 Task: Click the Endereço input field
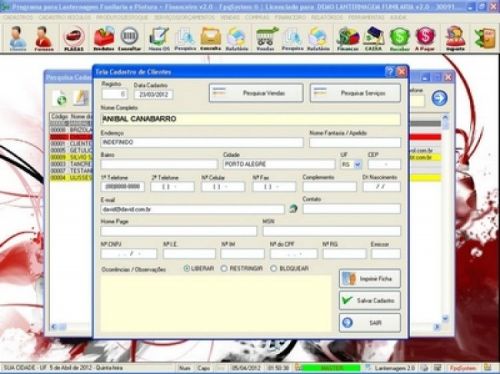coord(202,142)
